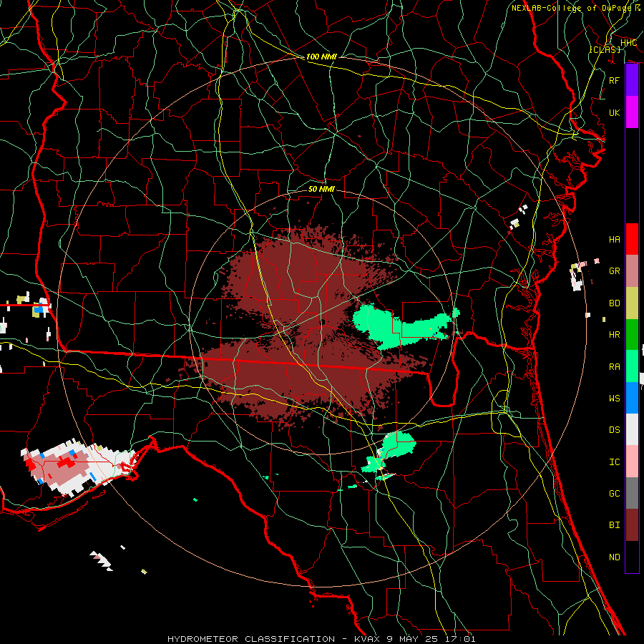
Task: Click the HR green legend swatch
Action: click(632, 335)
